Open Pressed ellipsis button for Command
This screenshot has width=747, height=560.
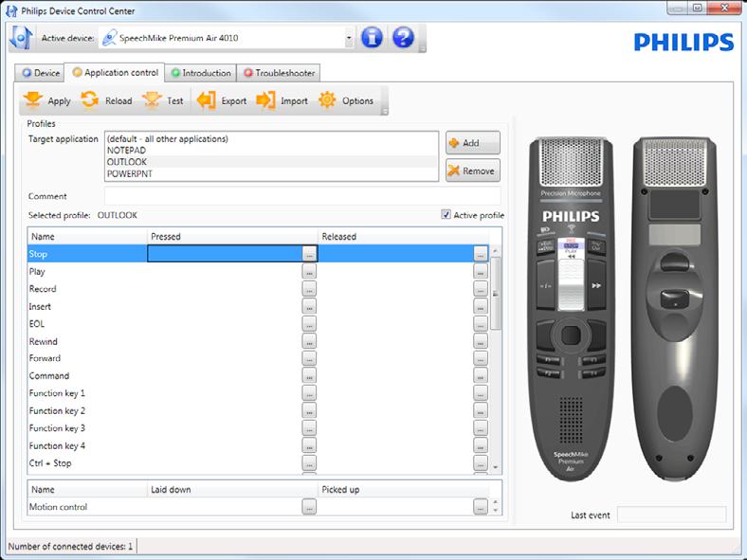[x=309, y=376]
